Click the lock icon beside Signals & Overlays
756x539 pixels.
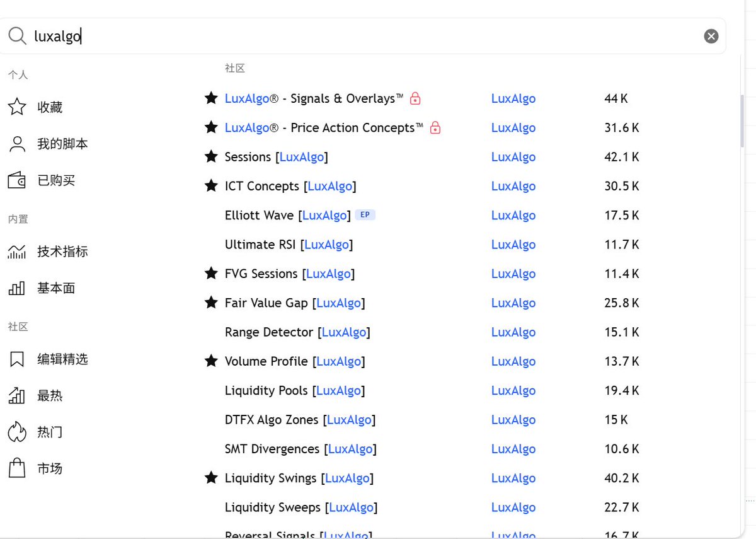click(415, 98)
